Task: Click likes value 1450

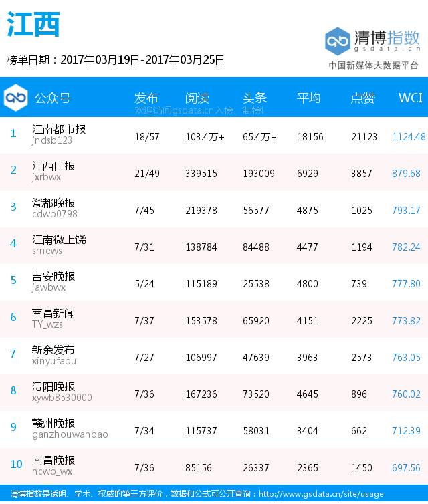Action: [362, 468]
